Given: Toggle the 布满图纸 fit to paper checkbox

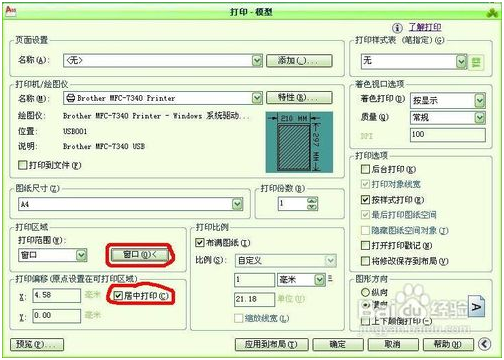Looking at the screenshot, I should tap(199, 243).
